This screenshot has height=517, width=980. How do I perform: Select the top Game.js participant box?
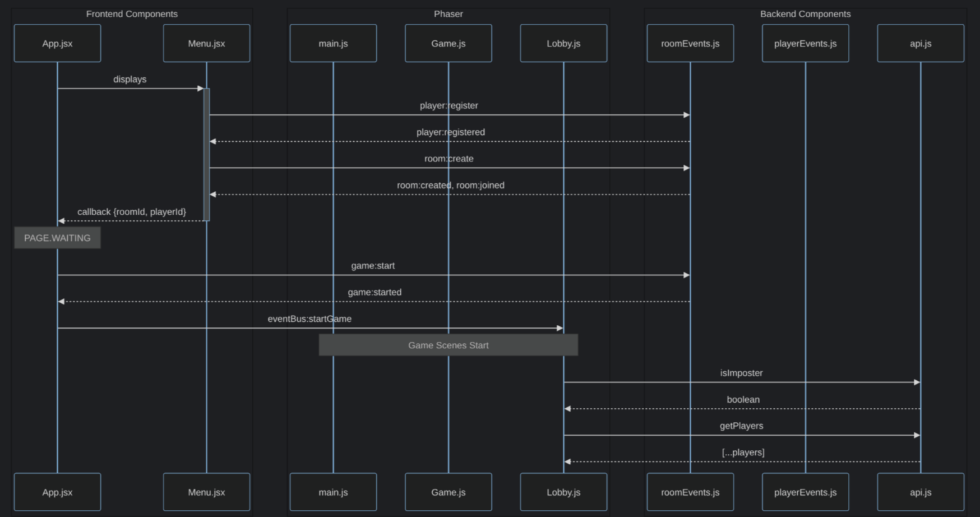(x=448, y=43)
